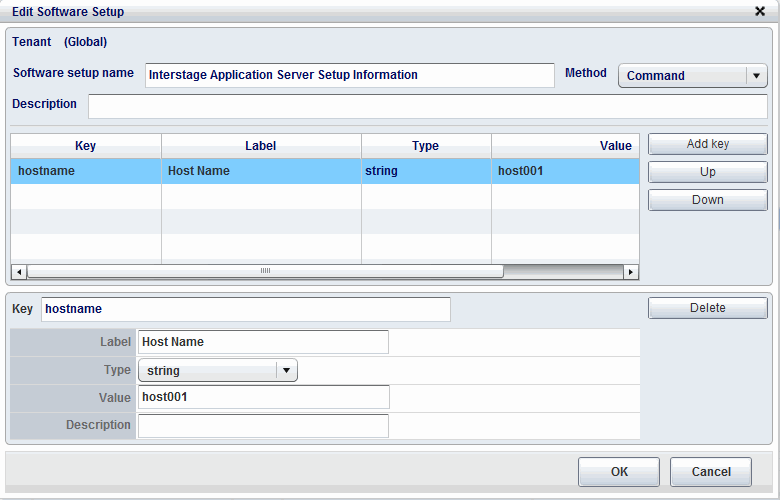The image size is (780, 500).
Task: Click the lower Description field in key details
Action: (x=263, y=426)
